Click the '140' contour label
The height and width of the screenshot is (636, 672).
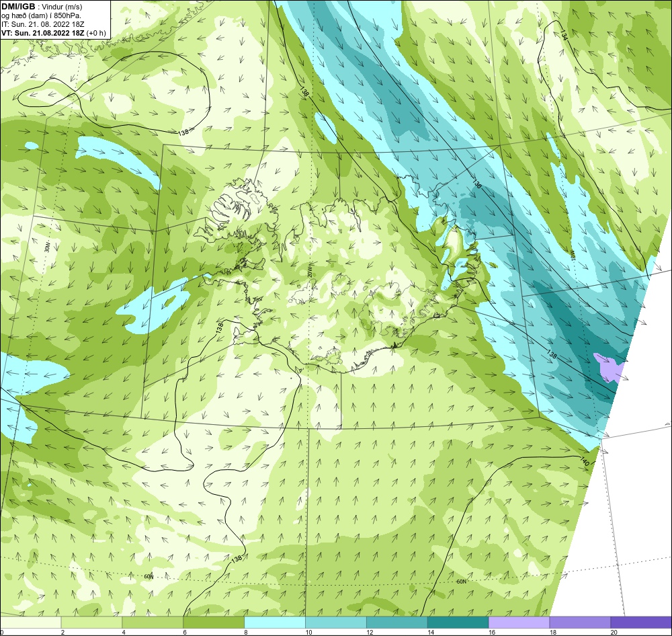(x=585, y=463)
